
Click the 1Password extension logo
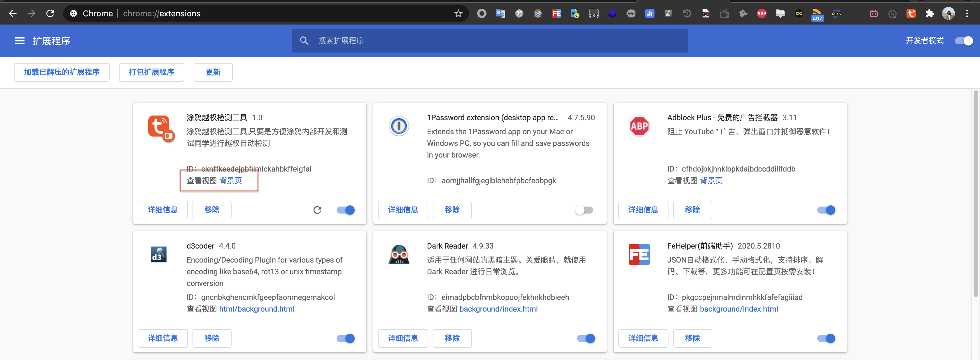[x=399, y=126]
